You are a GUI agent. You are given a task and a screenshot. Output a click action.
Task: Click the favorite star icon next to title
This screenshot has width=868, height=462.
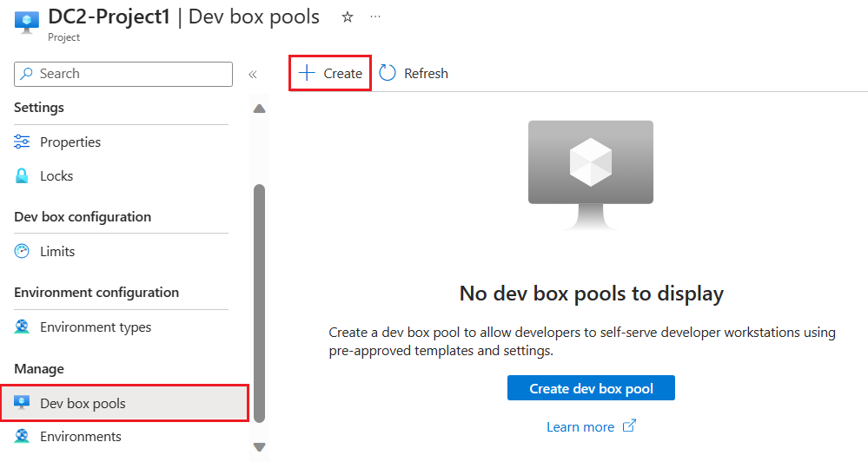347,17
